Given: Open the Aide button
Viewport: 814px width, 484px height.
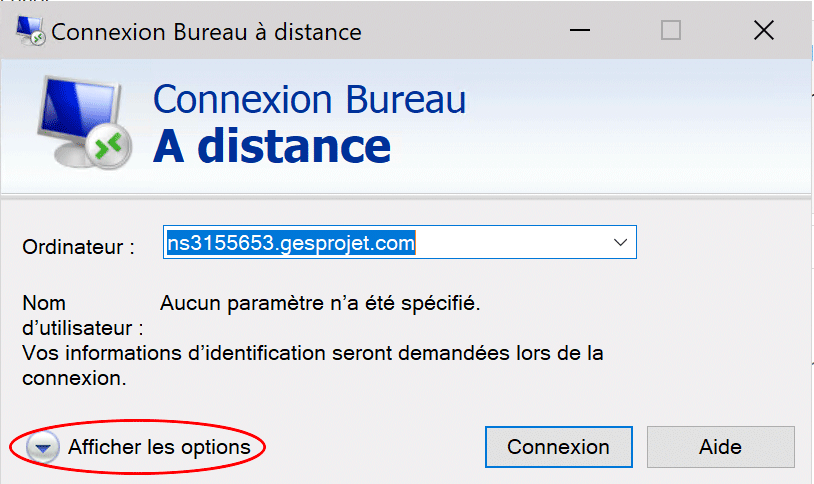Looking at the screenshot, I should 721,447.
